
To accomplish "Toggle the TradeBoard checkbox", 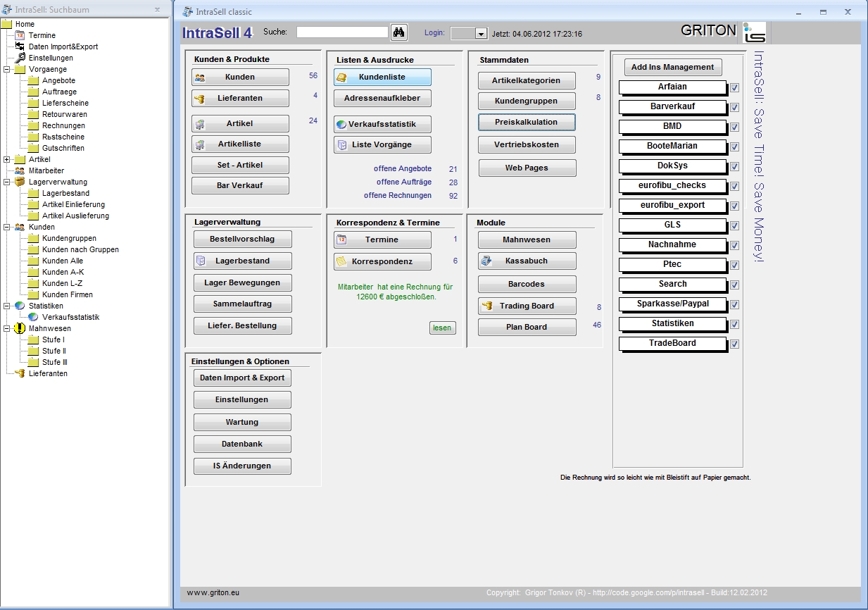I will point(734,344).
